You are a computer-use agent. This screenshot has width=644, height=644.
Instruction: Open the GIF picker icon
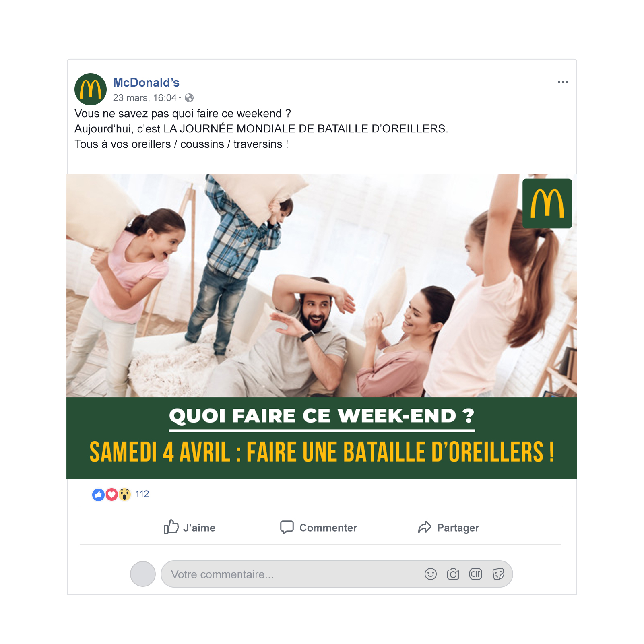tap(476, 574)
